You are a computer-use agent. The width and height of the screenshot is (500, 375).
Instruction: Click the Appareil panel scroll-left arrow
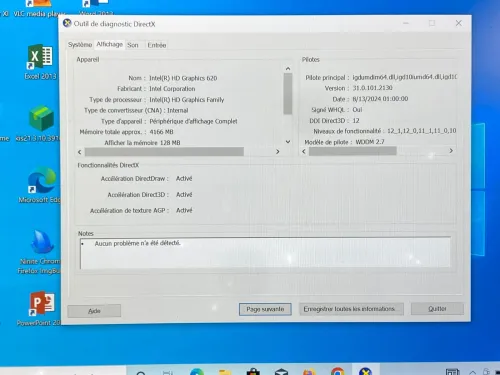pyautogui.click(x=80, y=152)
